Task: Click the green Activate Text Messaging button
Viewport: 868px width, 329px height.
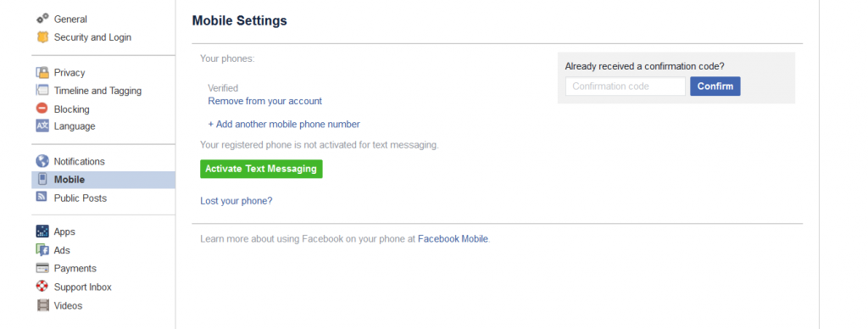Action: [261, 169]
